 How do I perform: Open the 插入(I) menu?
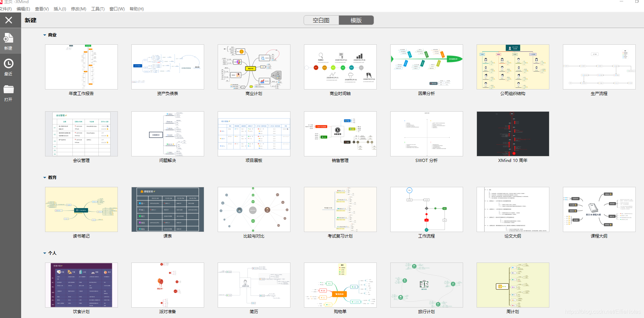(60, 9)
